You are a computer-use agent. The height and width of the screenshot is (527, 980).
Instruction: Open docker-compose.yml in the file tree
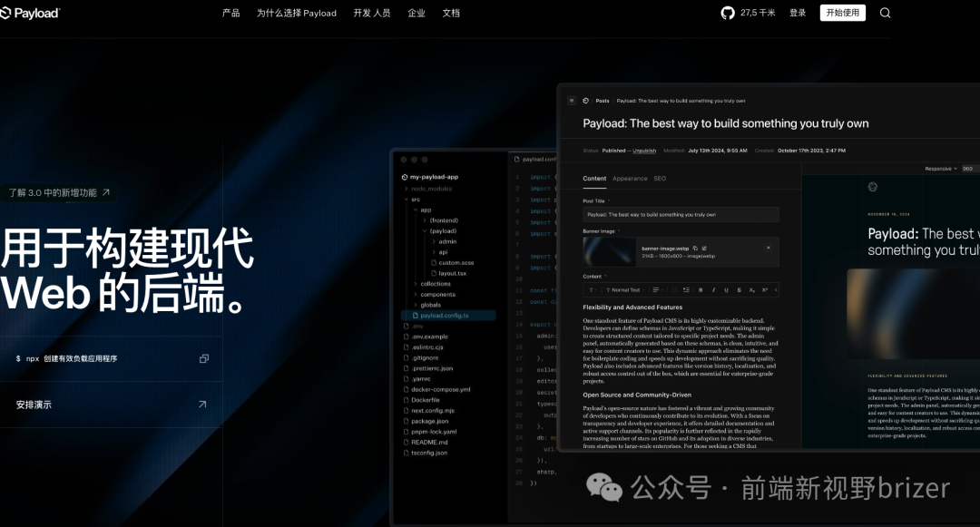point(436,389)
